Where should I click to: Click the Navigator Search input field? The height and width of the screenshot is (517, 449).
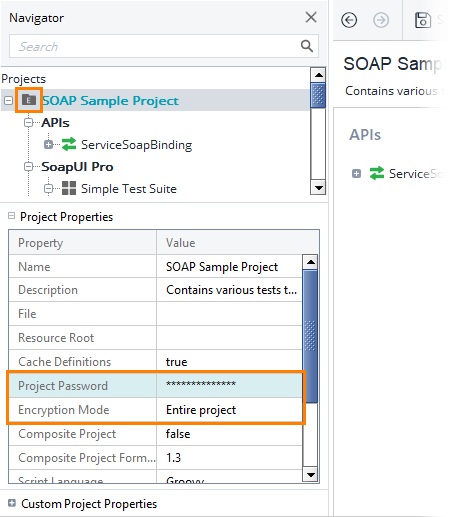[x=164, y=46]
